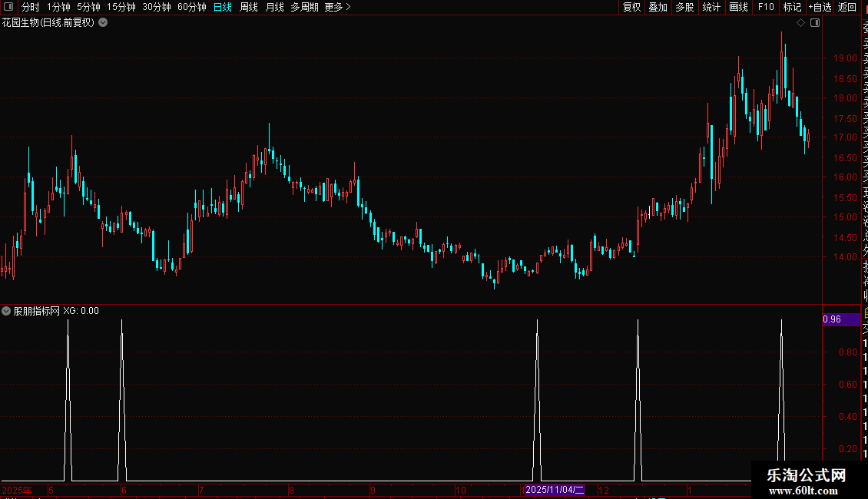Open 多股 multi-stock view
Viewport: 868px width, 499px height.
click(x=684, y=7)
